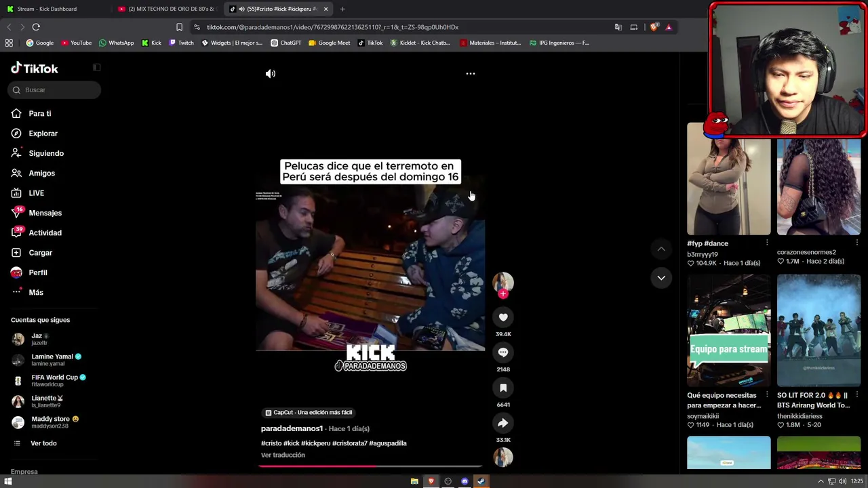Expand followed accounts with Ver todo
The image size is (868, 488).
[43, 443]
